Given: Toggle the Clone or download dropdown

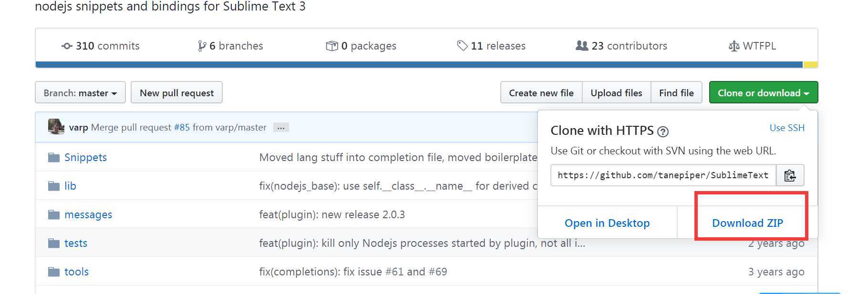Looking at the screenshot, I should 763,92.
